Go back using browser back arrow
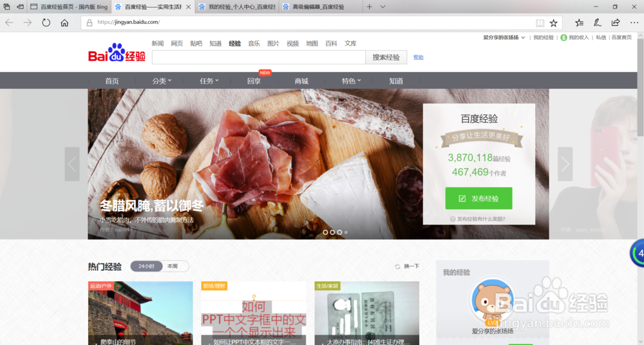Image resolution: width=644 pixels, height=345 pixels. 9,23
